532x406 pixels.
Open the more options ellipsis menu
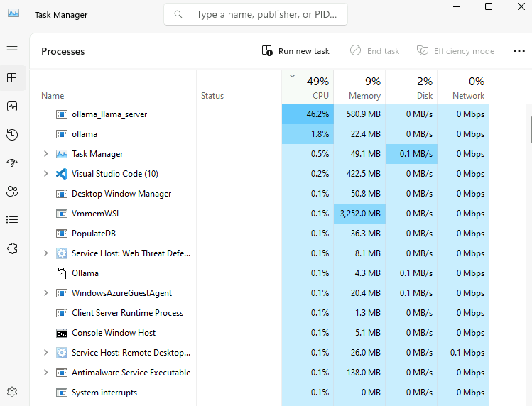519,51
